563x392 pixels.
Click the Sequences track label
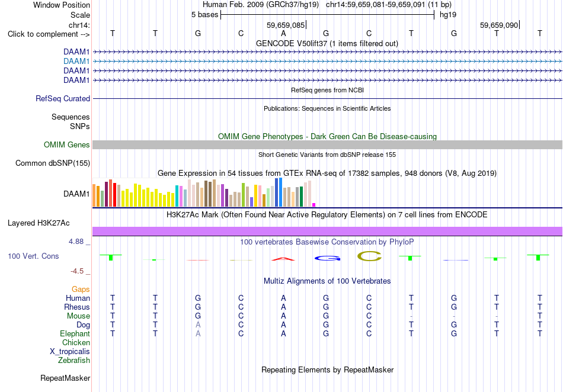[x=71, y=117]
